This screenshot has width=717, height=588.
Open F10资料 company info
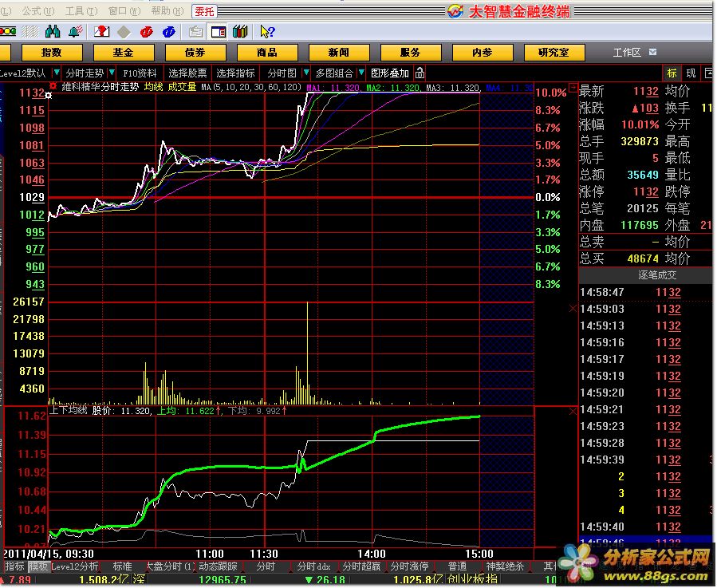(140, 73)
